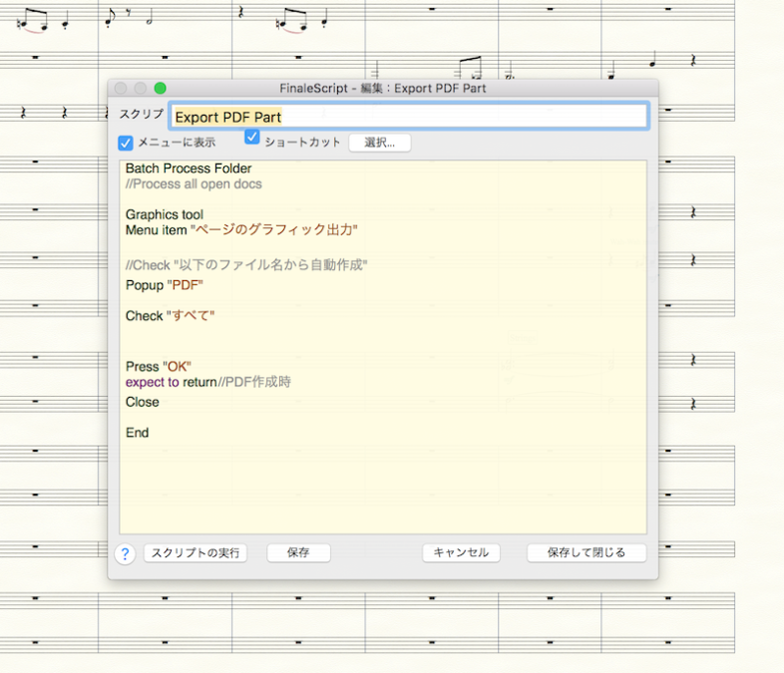Run script with スクリプトの実行 button
This screenshot has height=673, width=784.
(196, 553)
